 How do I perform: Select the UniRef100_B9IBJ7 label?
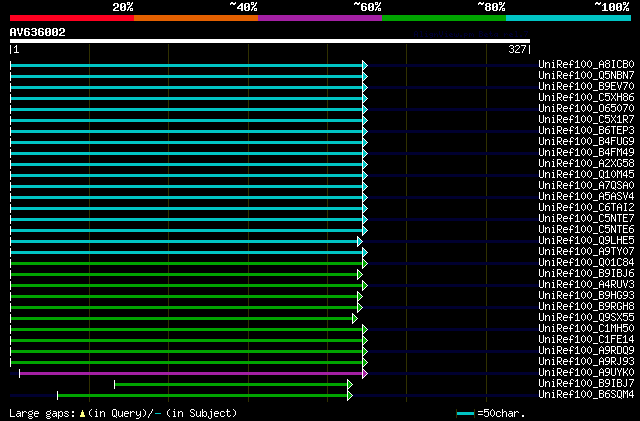pos(586,384)
